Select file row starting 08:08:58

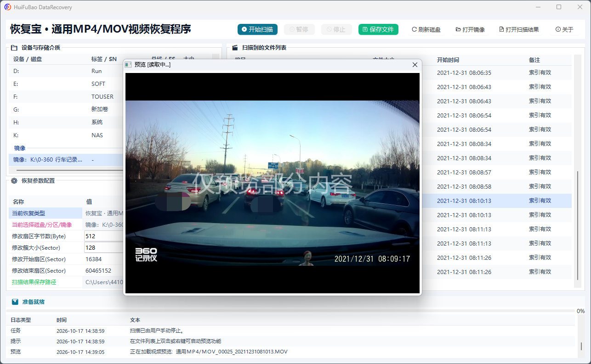[x=497, y=186]
